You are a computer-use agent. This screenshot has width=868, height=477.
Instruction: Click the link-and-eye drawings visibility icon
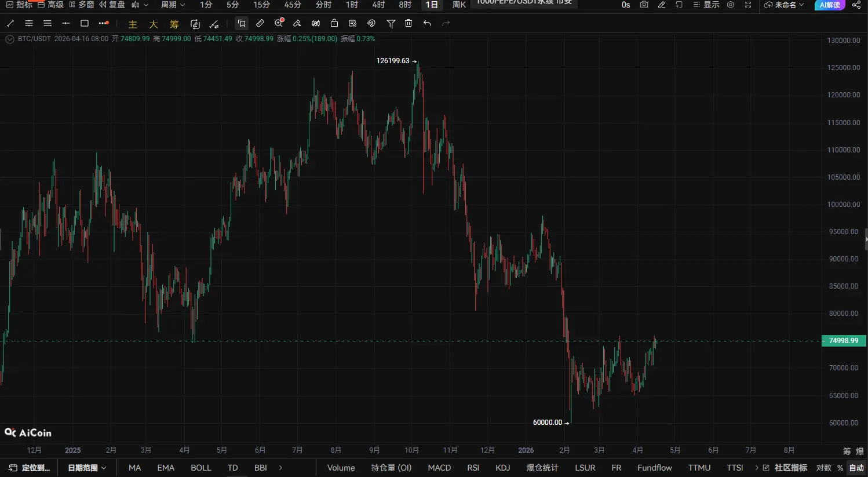[x=371, y=24]
